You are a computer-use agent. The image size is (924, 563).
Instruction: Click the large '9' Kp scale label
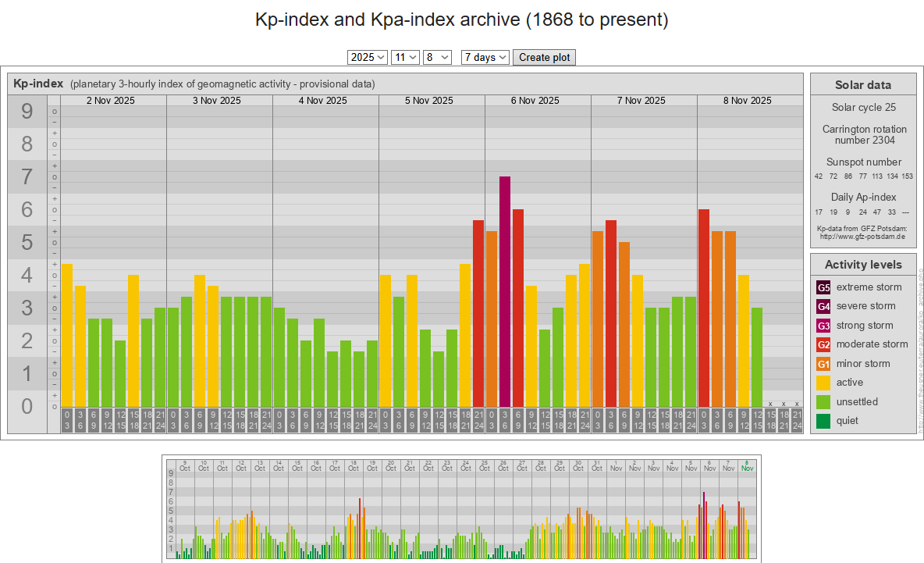(x=27, y=112)
